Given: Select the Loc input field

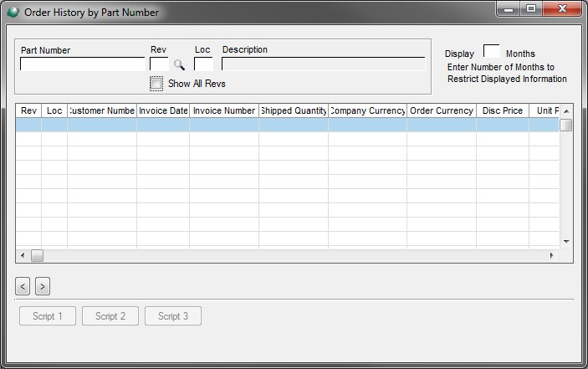Looking at the screenshot, I should click(x=203, y=64).
